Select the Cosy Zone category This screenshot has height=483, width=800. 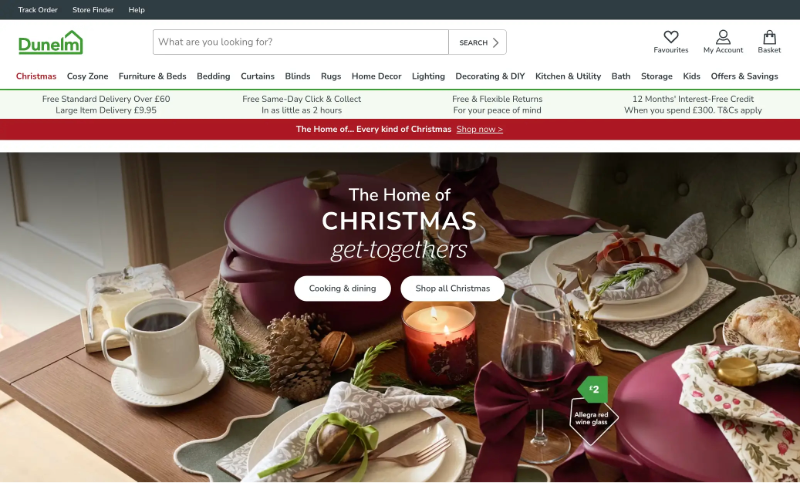pos(87,76)
